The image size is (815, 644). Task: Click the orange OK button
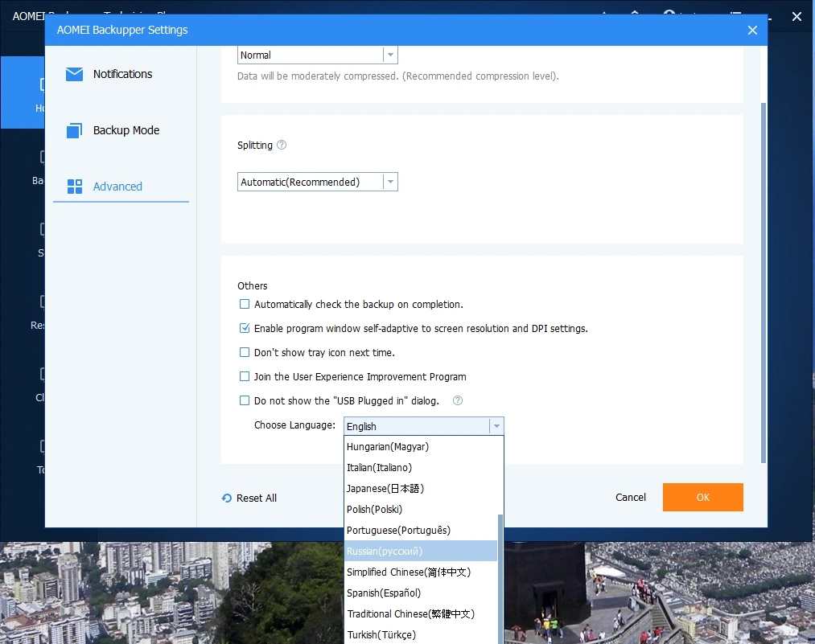pyautogui.click(x=702, y=497)
